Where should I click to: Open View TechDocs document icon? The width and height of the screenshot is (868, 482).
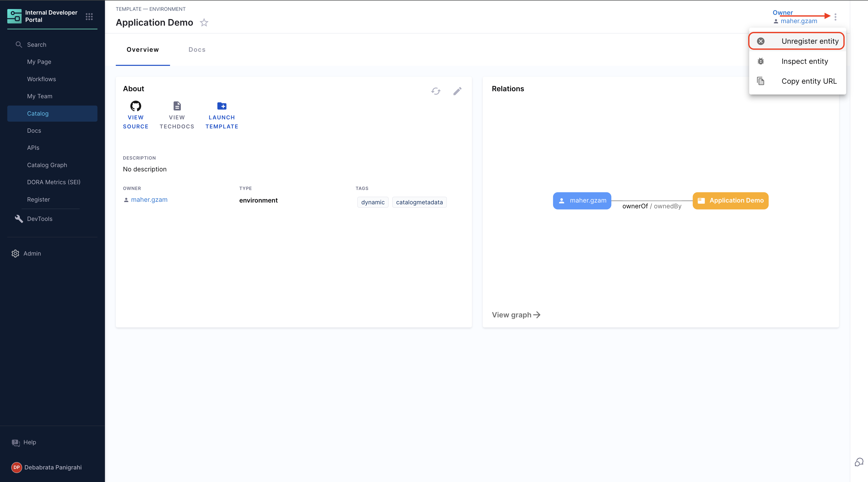(x=177, y=106)
